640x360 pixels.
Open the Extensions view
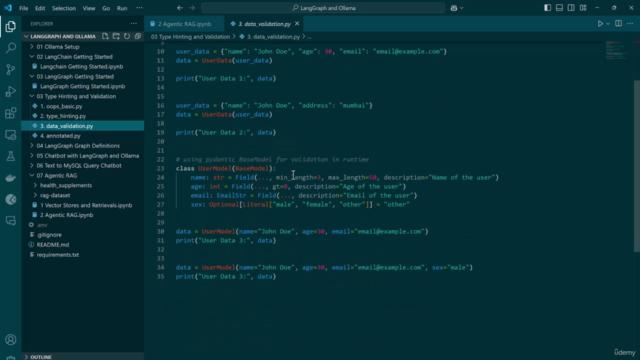(11, 113)
